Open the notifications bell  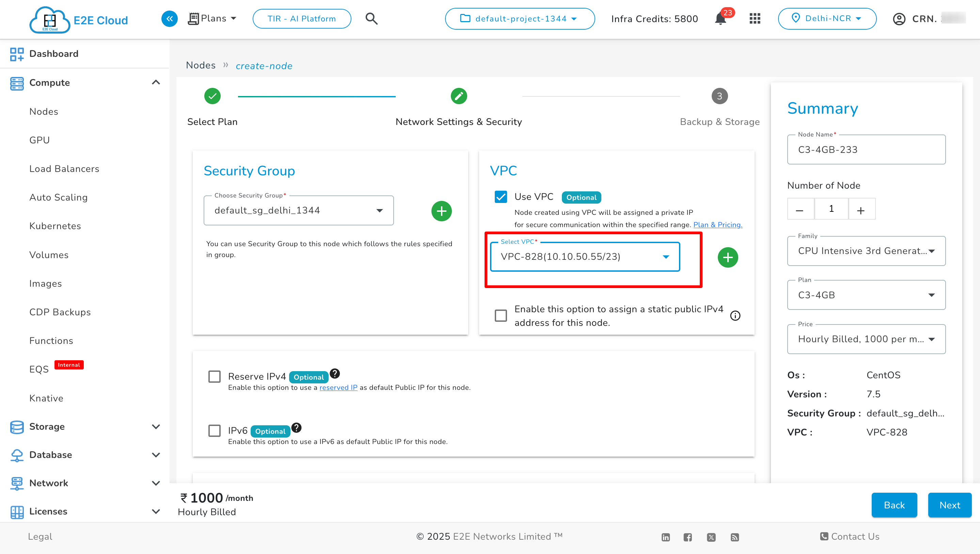[x=720, y=19]
